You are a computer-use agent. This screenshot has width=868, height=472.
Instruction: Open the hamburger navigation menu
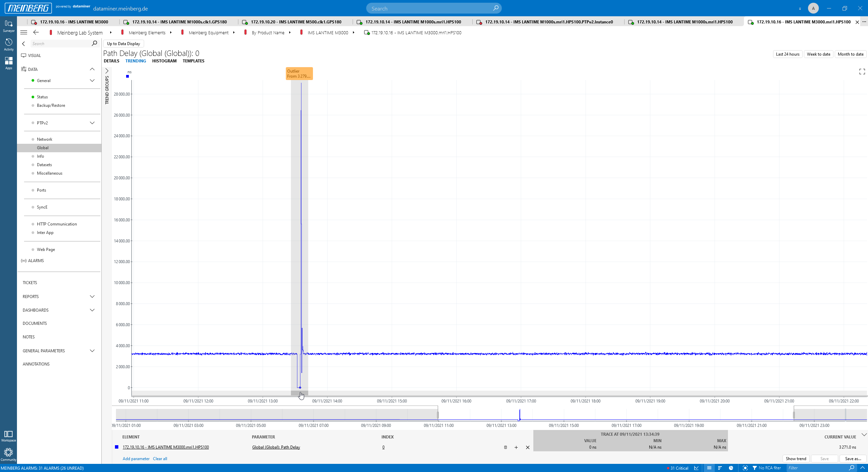click(24, 33)
